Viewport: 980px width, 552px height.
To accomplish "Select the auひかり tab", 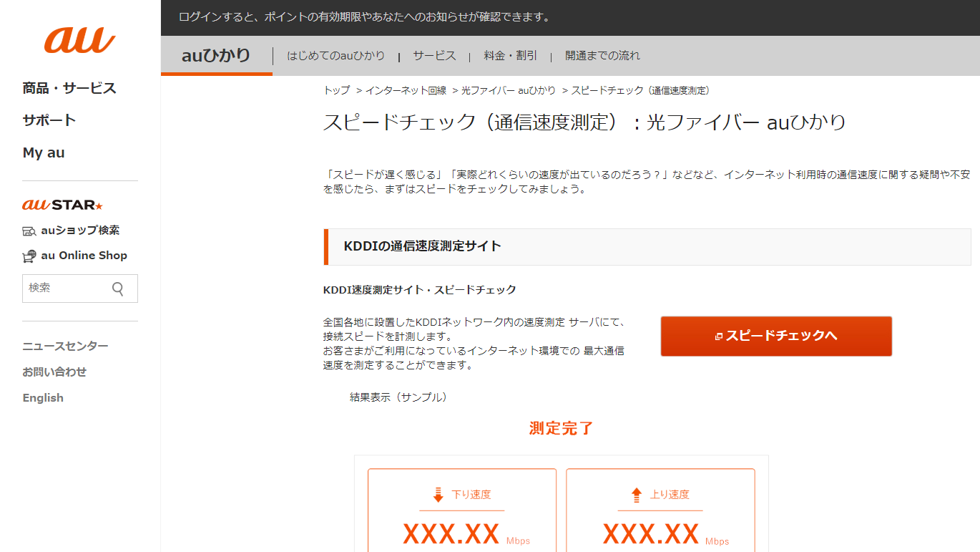I will coord(216,55).
